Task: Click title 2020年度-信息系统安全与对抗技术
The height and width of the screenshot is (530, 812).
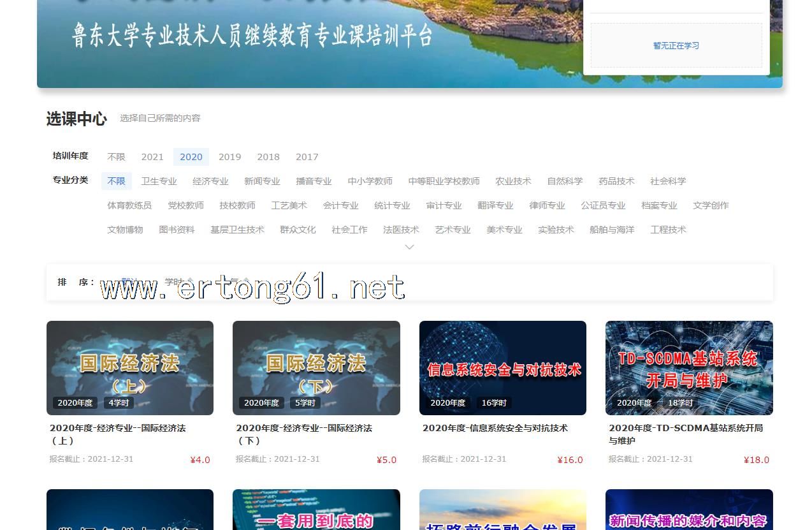Action: tap(495, 428)
